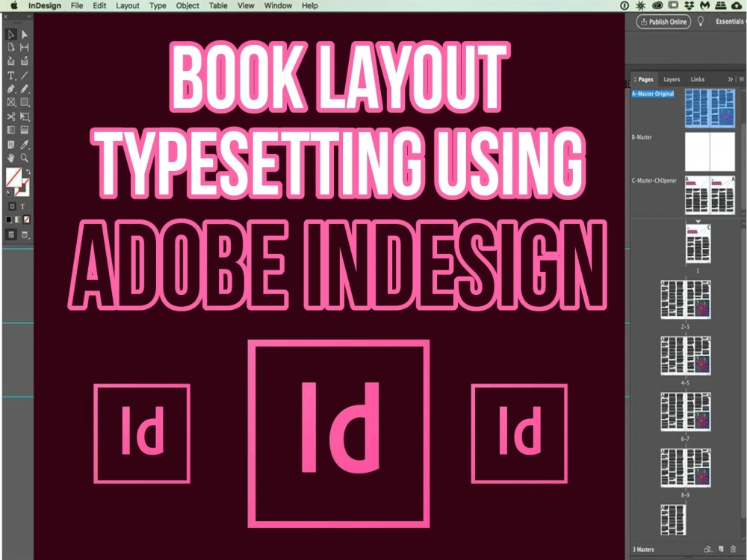
Task: Select the Rectangle Frame tool
Action: point(11,102)
